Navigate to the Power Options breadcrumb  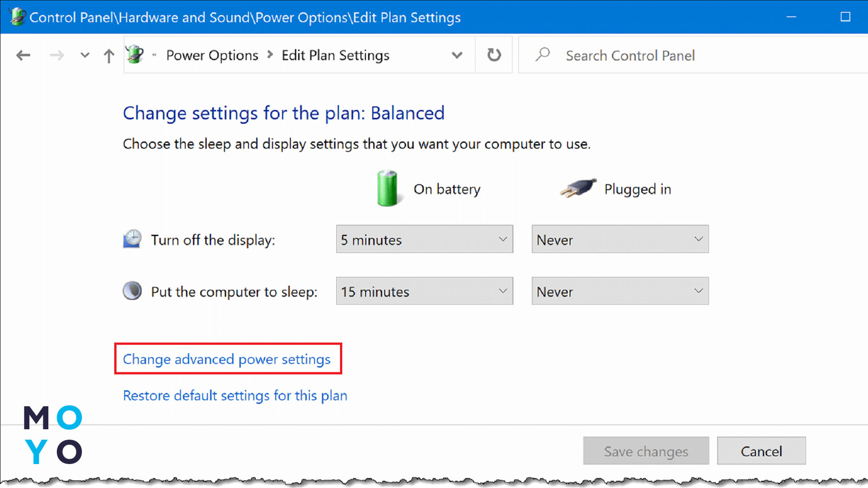click(x=212, y=55)
